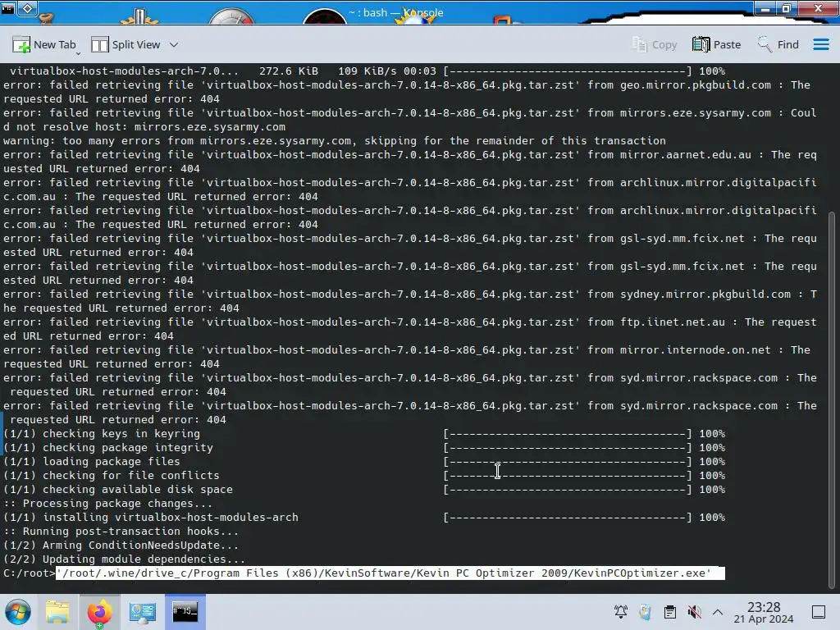The height and width of the screenshot is (630, 840).
Task: Click the terminal vertical scrollbar
Action: (x=832, y=399)
